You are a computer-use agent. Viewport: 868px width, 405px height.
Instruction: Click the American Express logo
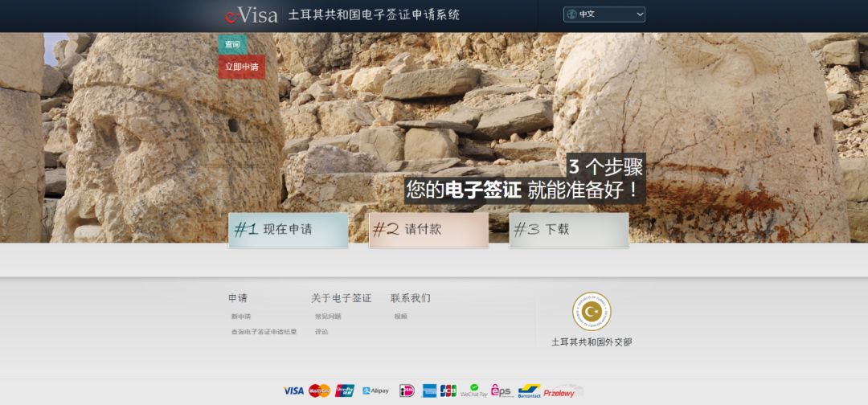(429, 391)
